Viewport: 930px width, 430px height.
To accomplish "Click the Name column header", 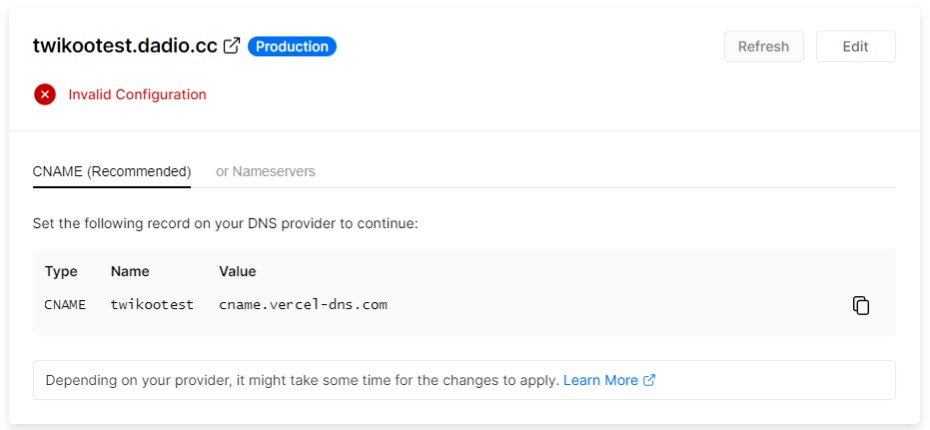I will pos(130,271).
